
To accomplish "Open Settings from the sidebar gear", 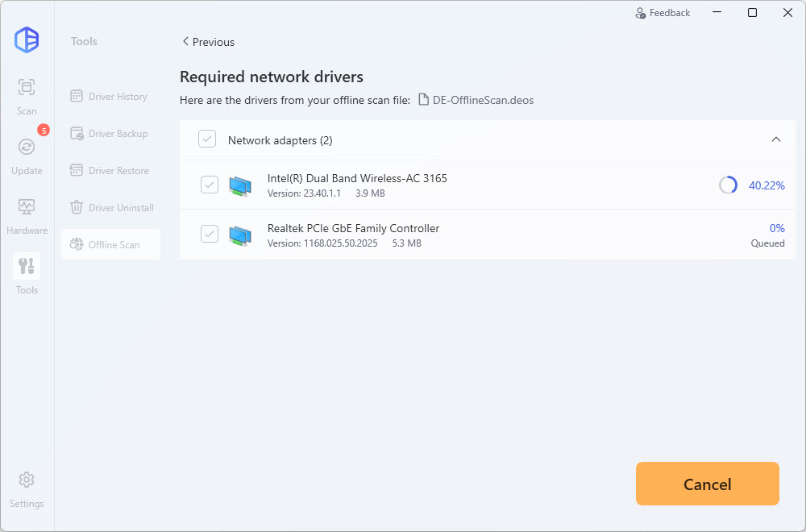I will click(x=27, y=488).
